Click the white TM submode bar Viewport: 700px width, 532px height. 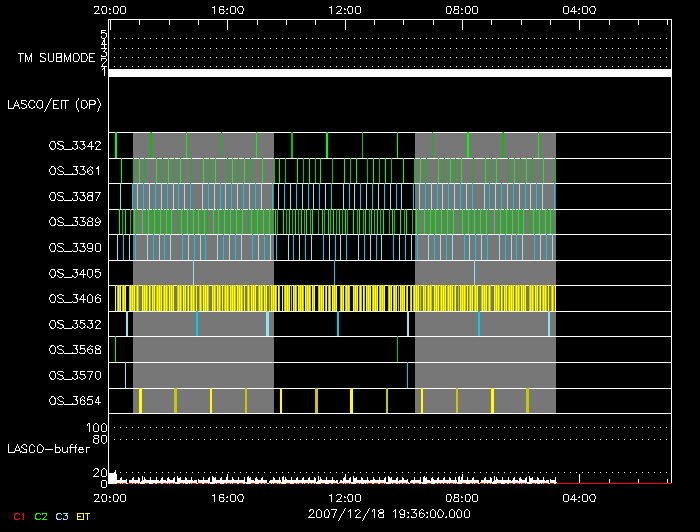click(389, 73)
